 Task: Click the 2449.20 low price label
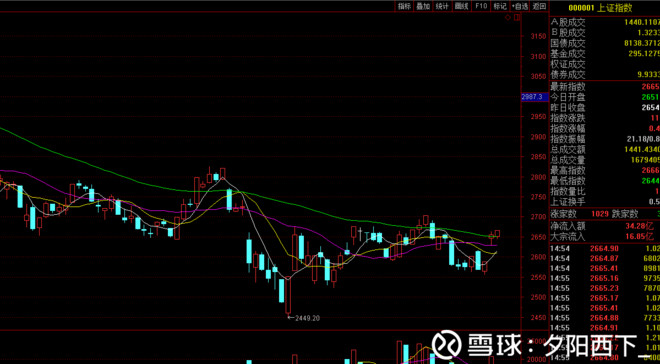305,318
